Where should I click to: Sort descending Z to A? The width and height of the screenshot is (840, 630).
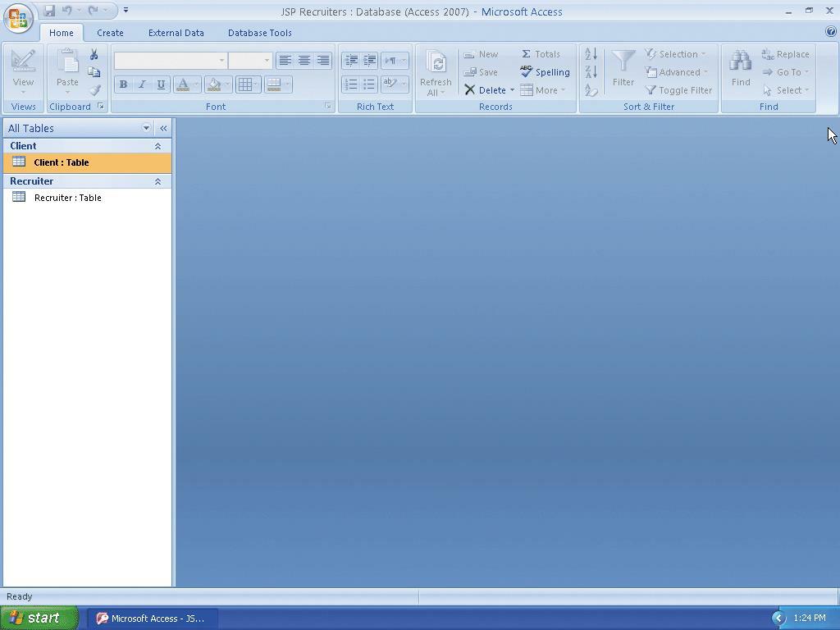(x=591, y=72)
